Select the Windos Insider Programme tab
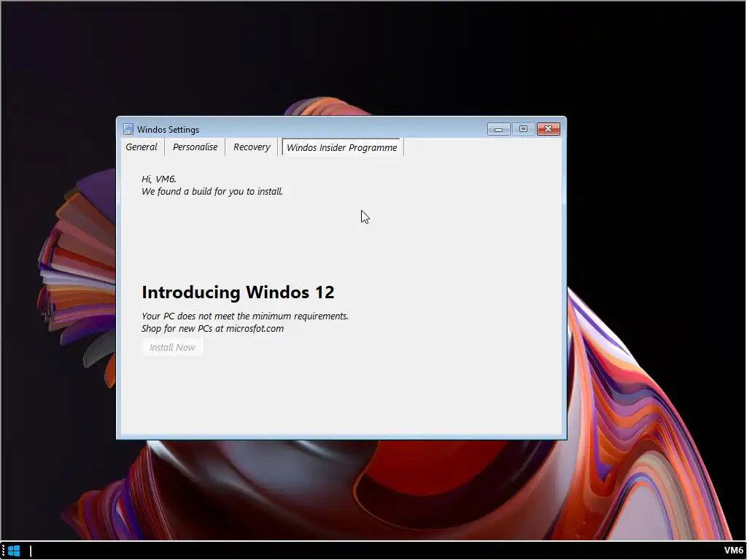Image resolution: width=747 pixels, height=560 pixels. [x=342, y=147]
